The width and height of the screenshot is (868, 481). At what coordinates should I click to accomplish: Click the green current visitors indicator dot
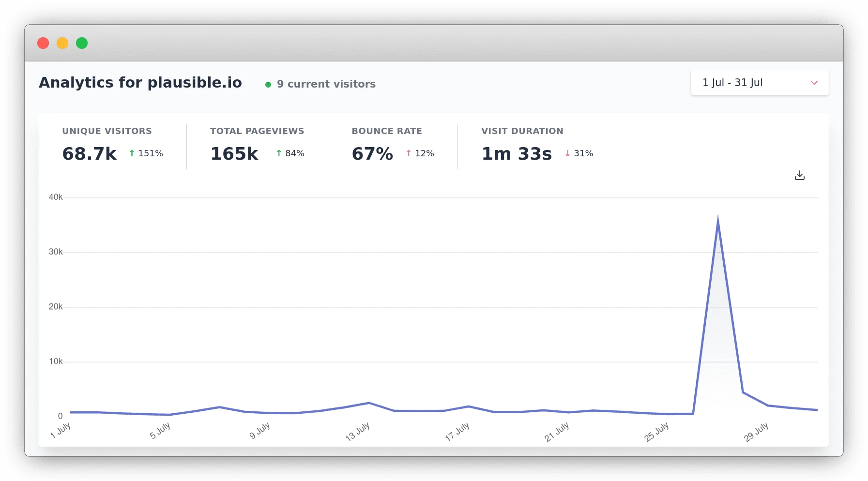coord(268,85)
